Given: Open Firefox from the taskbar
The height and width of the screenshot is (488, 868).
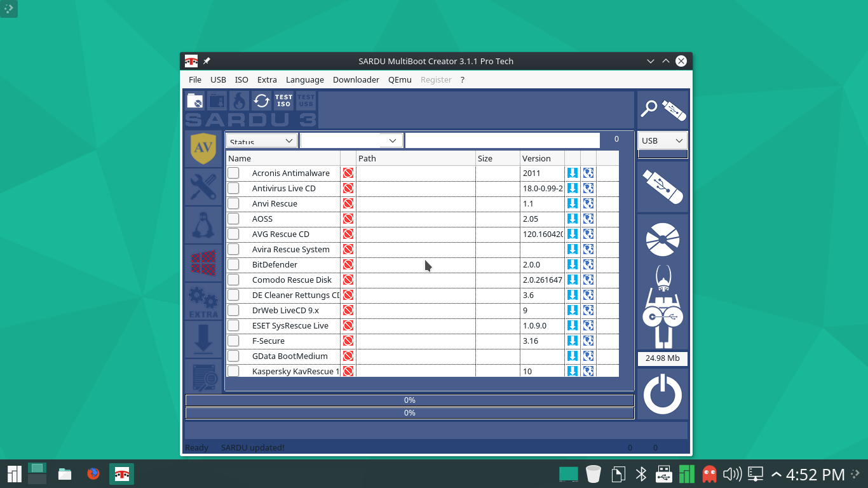Looking at the screenshot, I should (93, 473).
